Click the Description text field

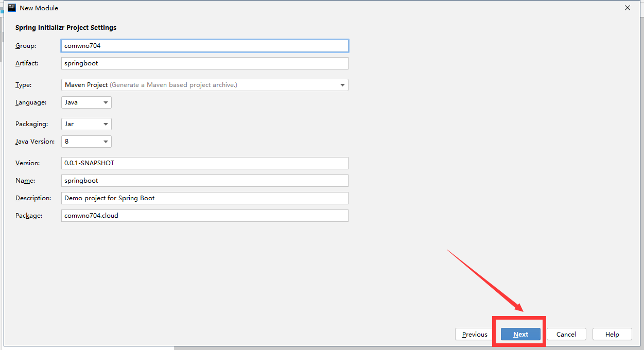point(204,198)
